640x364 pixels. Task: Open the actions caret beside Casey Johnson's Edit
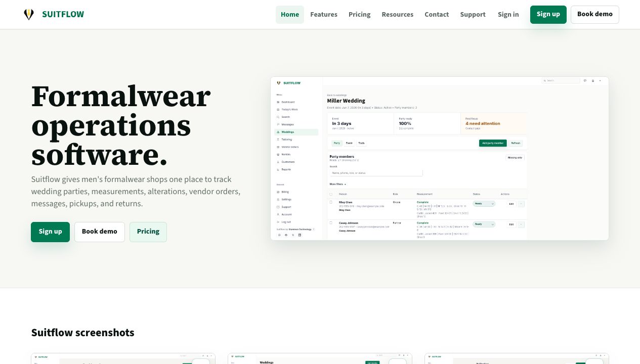(x=521, y=224)
